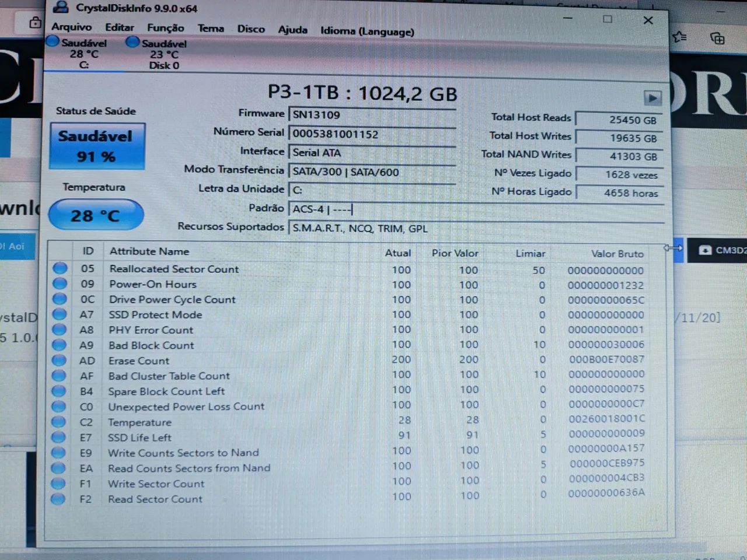Click the 28 °C temperature button
This screenshot has width=747, height=560.
pyautogui.click(x=96, y=215)
